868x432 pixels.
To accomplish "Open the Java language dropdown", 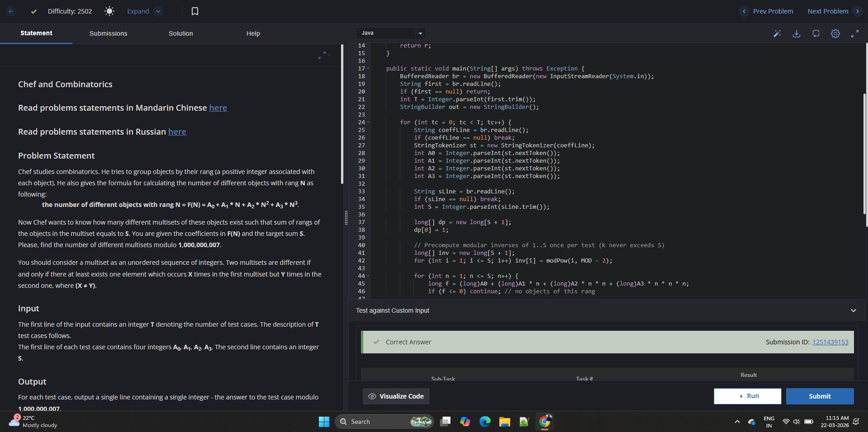I will [391, 33].
